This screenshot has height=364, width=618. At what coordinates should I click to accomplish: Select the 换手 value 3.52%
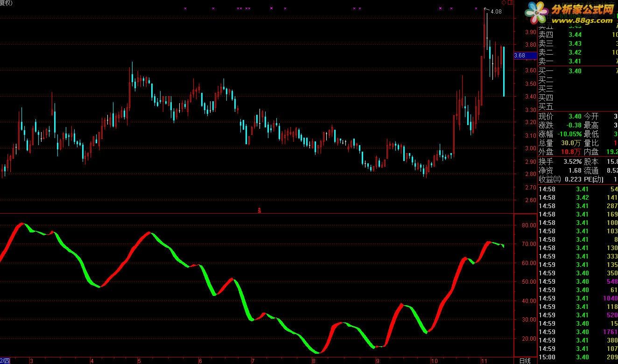coord(573,162)
